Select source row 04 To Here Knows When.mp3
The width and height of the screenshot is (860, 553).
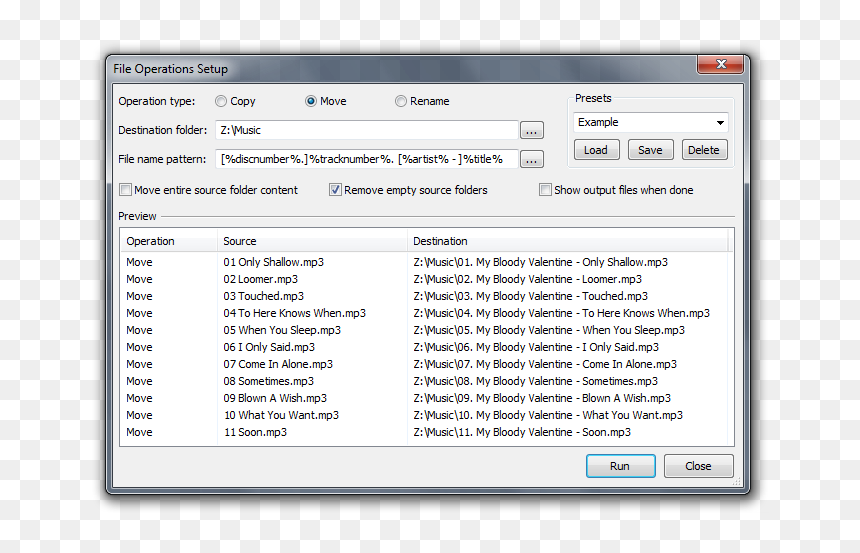tap(295, 313)
